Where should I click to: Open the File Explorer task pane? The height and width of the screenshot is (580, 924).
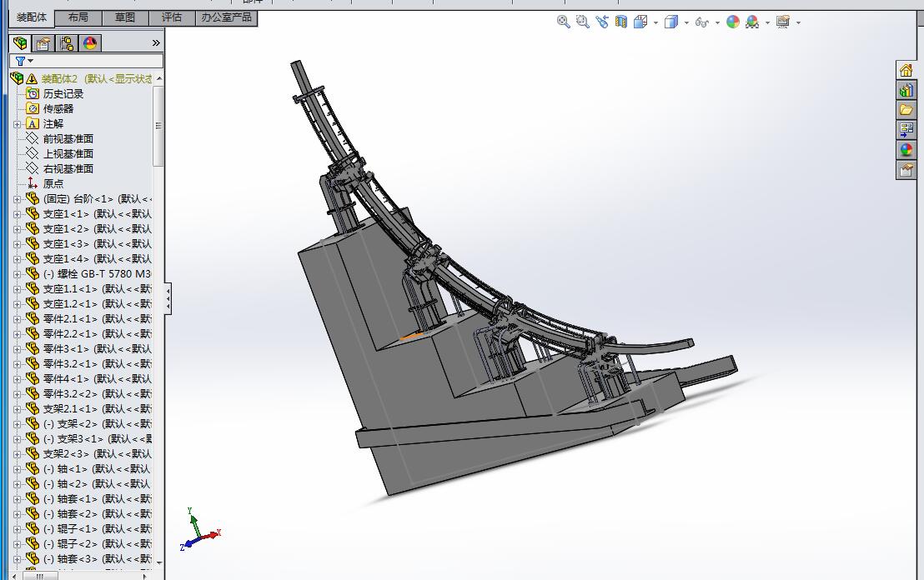(906, 110)
